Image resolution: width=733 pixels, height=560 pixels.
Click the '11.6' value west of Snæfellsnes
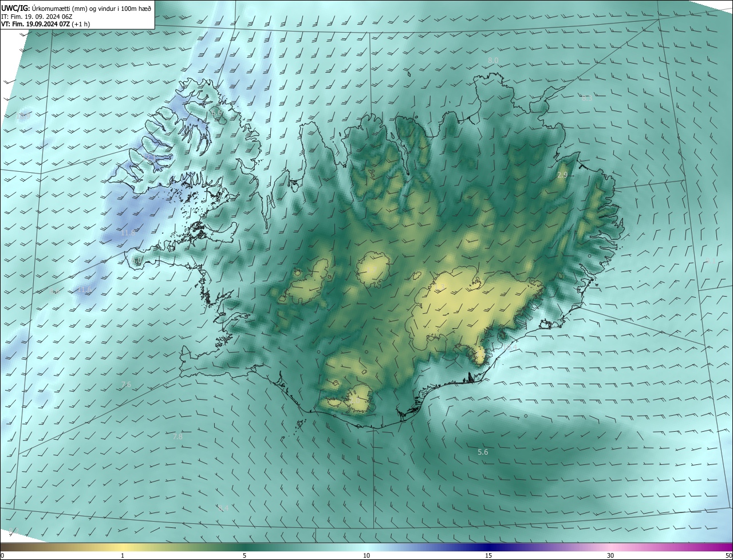pyautogui.click(x=84, y=290)
